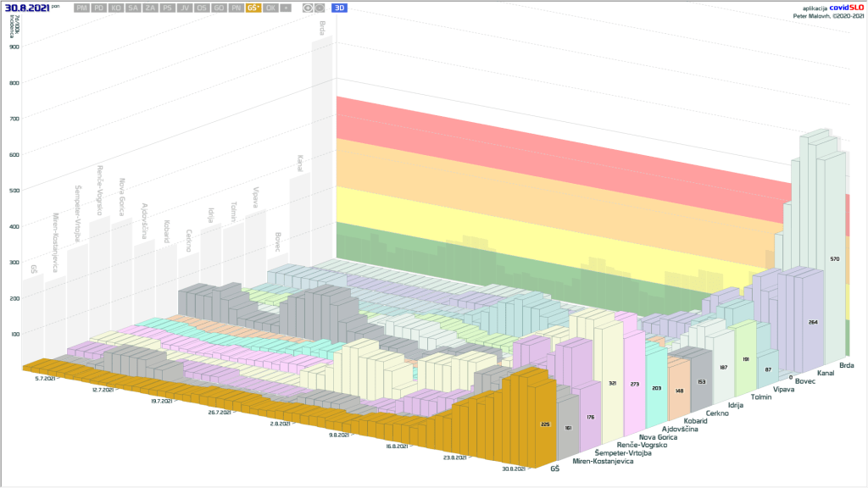
Task: Click the 5.7.2021 date axis marker
Action: pyautogui.click(x=44, y=379)
